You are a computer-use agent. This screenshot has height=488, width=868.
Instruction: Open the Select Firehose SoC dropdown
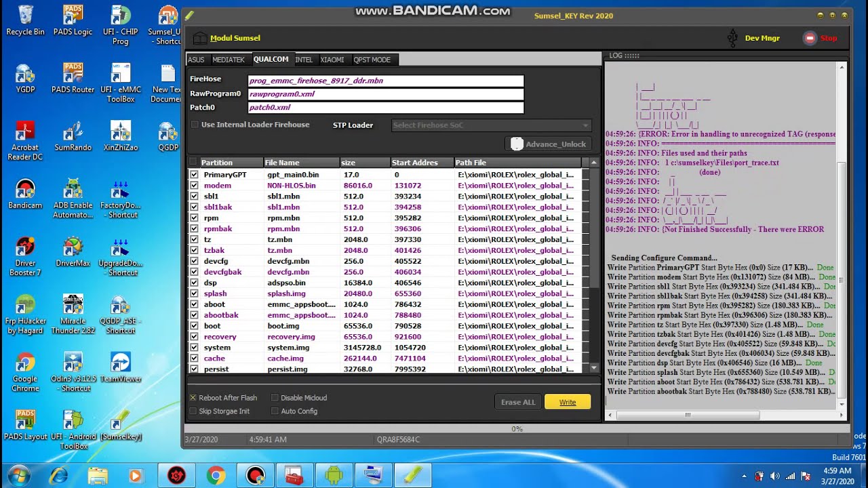(492, 125)
